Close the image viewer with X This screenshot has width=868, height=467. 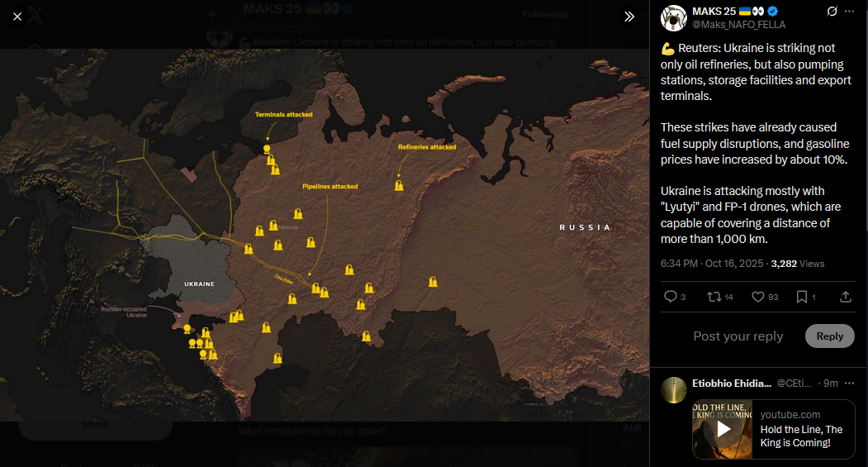pos(17,17)
